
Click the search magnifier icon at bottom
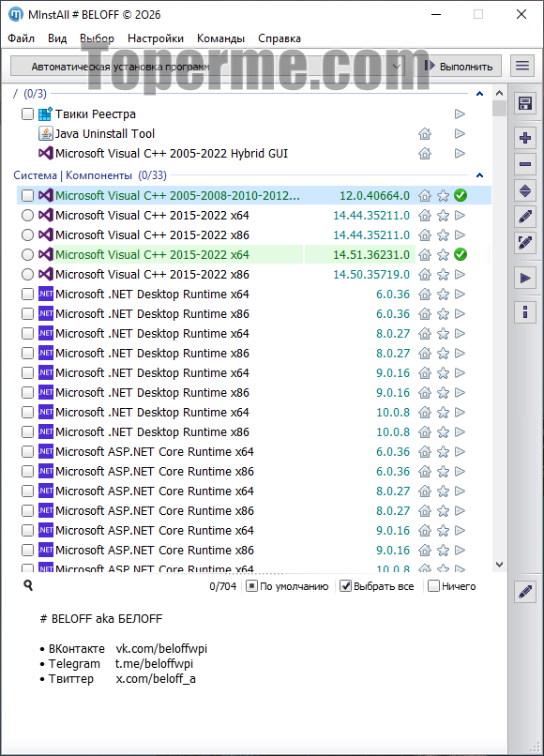point(28,585)
